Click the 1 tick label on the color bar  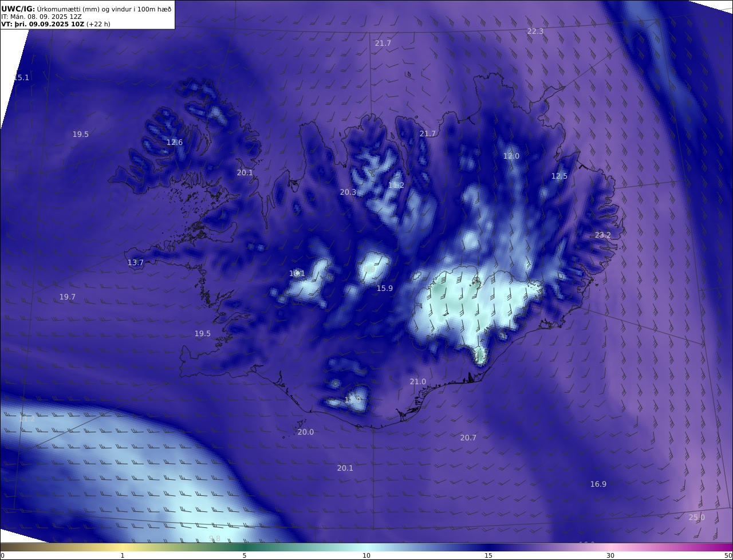click(x=123, y=555)
